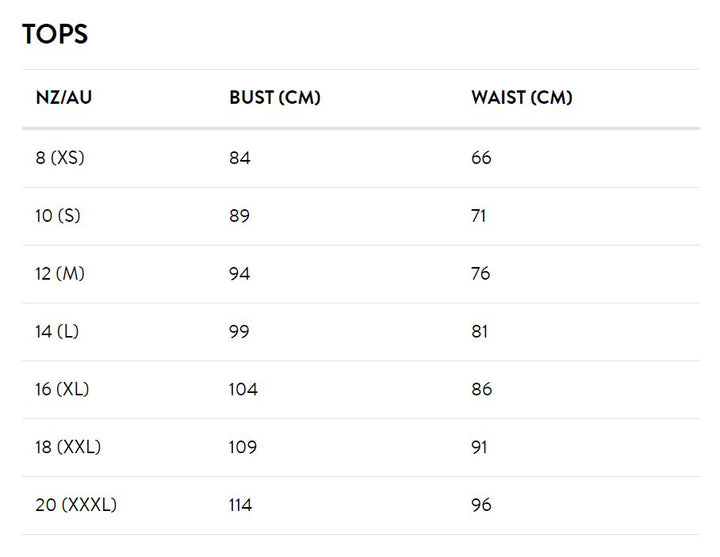Click the BUST (CM) column header
Viewport: 720px width, 557px height.
click(x=275, y=97)
